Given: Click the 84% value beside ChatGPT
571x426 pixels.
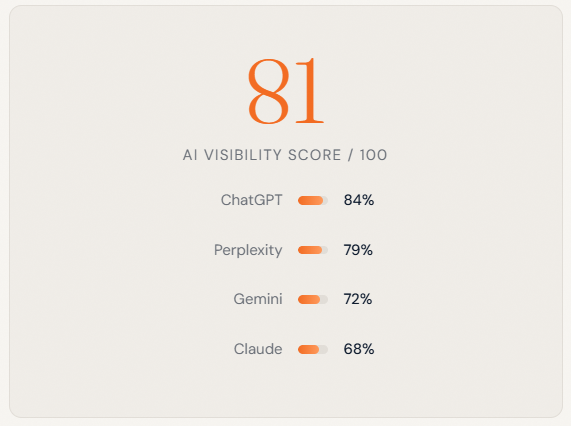Looking at the screenshot, I should [x=359, y=200].
